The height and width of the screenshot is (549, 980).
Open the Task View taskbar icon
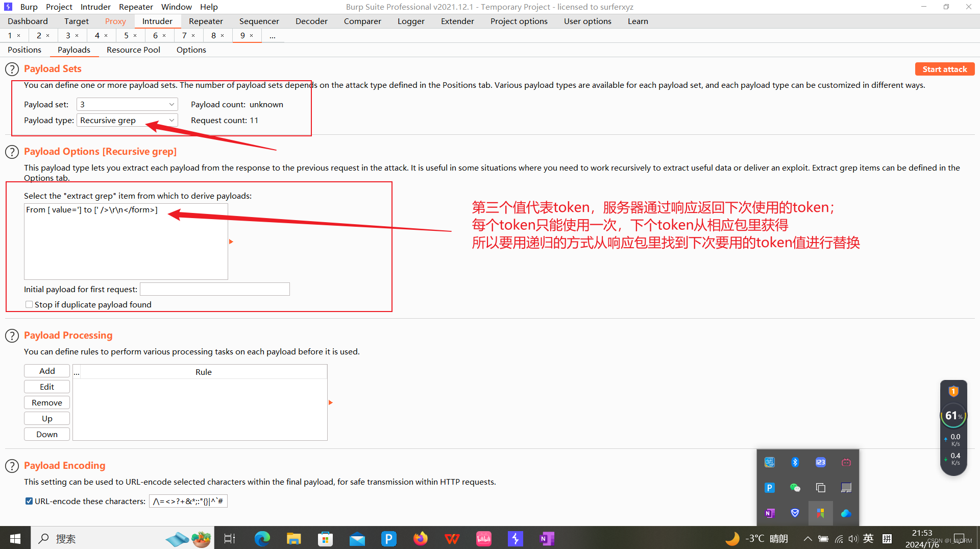click(x=230, y=538)
